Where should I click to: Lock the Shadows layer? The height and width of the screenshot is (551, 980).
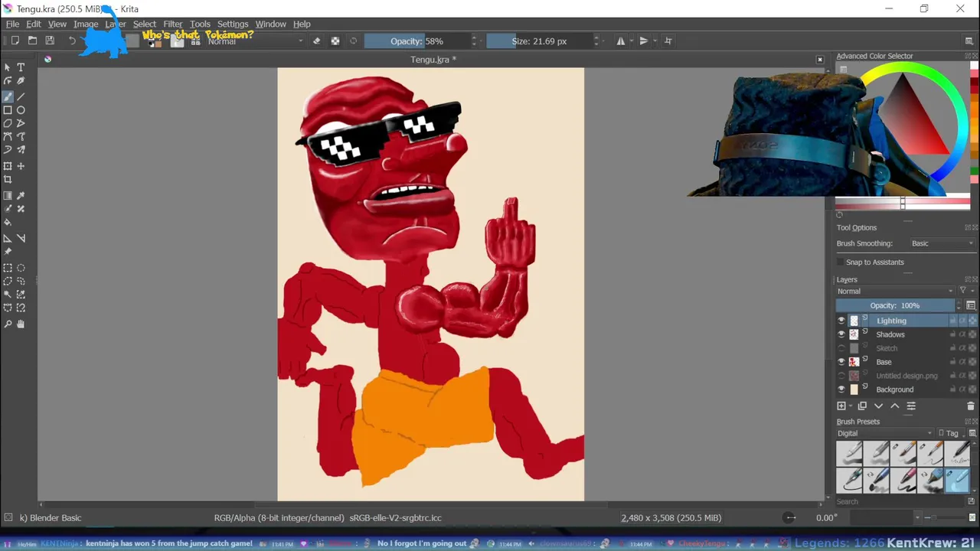[953, 334]
